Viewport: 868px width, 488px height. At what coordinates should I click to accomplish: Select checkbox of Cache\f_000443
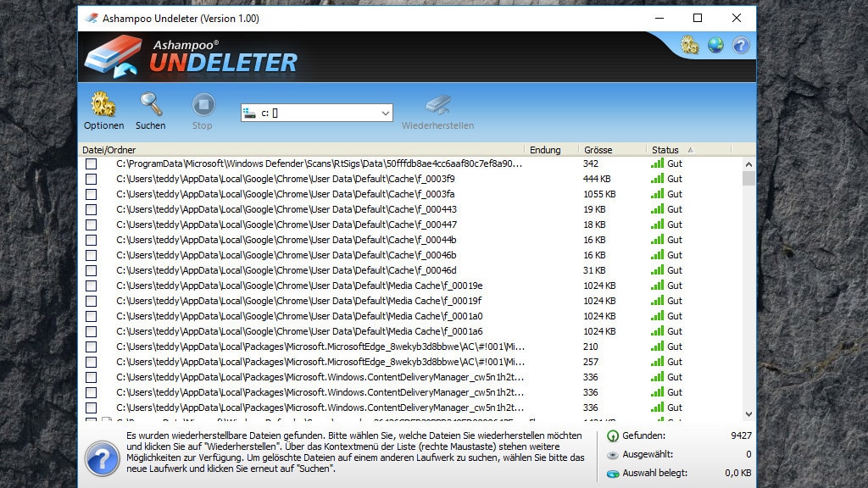point(92,210)
